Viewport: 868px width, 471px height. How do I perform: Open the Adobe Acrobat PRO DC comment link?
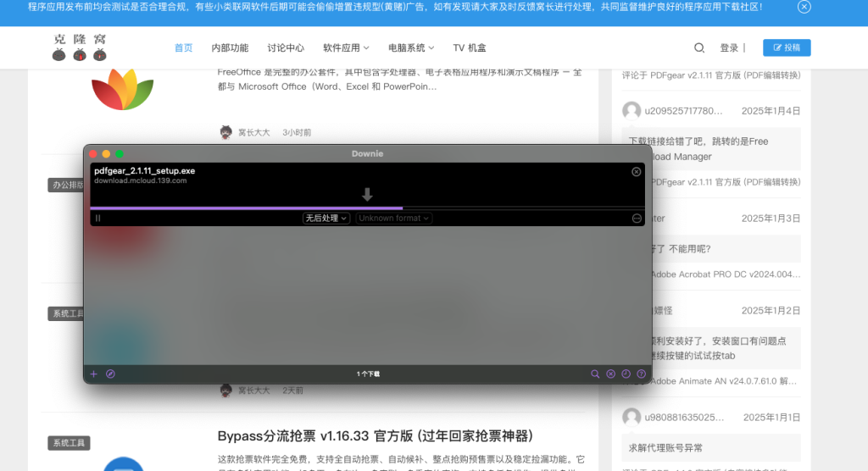[726, 274]
